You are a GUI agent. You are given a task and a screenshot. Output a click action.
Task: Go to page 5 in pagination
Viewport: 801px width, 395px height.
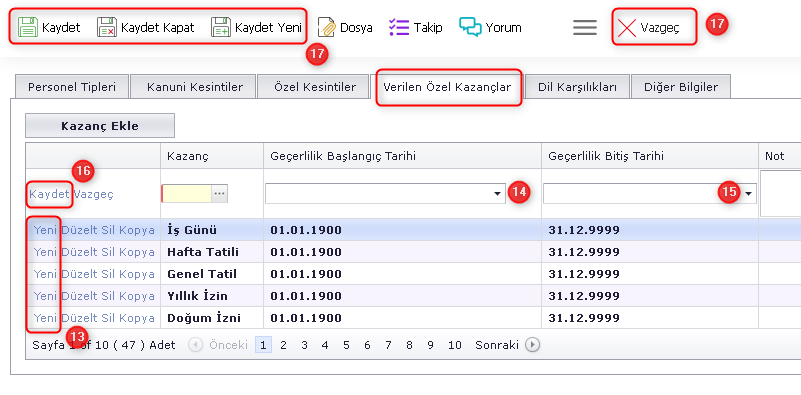pos(346,345)
